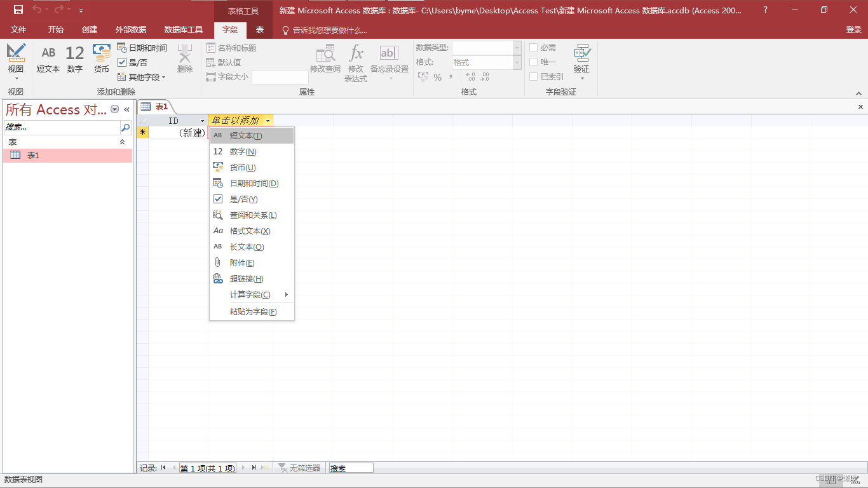The height and width of the screenshot is (488, 868).
Task: Choose 超链接(H) hyperlink menu item
Action: pyautogui.click(x=252, y=279)
